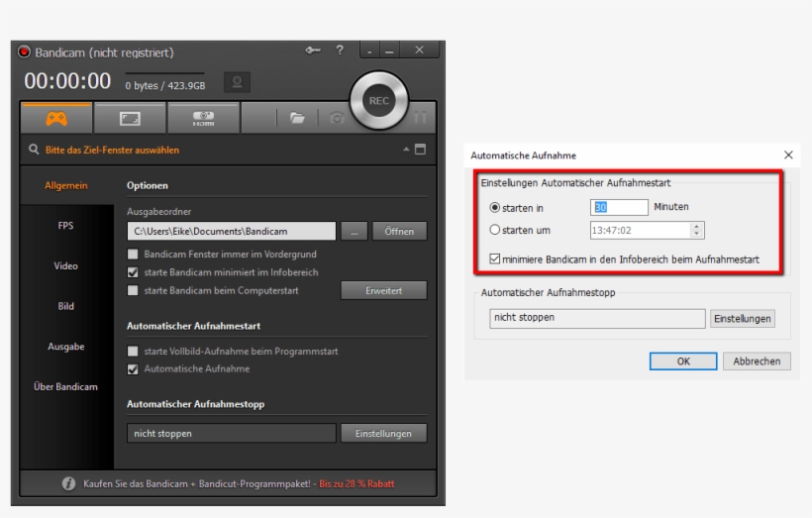The image size is (812, 518).
Task: Switch to the FPS settings tab
Action: [65, 225]
